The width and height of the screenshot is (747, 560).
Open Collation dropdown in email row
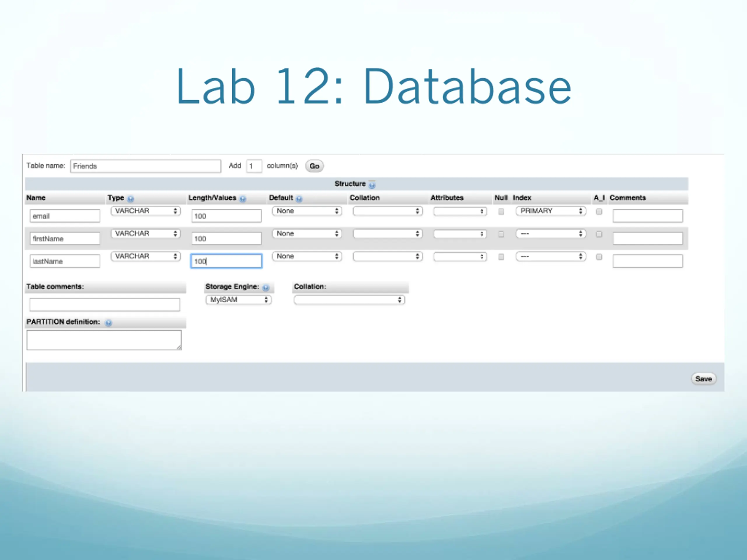[388, 211]
